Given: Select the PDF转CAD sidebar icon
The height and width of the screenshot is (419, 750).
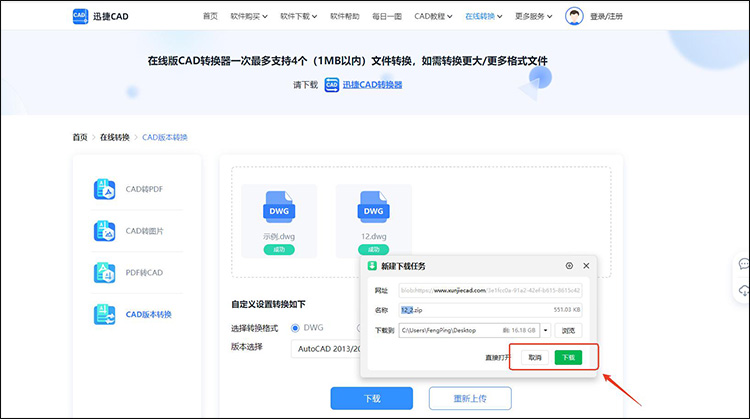Looking at the screenshot, I should 104,273.
